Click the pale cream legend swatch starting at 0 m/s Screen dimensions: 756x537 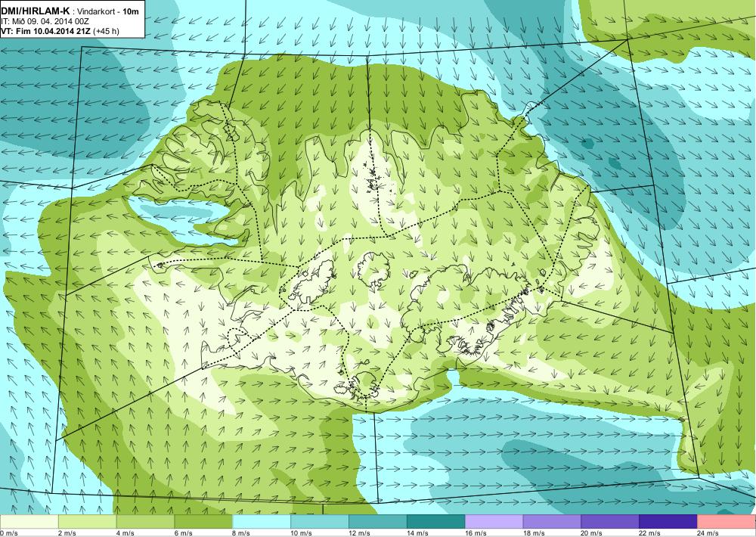(x=29, y=522)
